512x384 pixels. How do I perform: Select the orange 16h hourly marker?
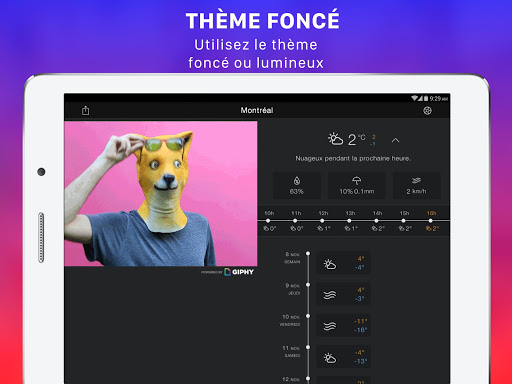(431, 221)
